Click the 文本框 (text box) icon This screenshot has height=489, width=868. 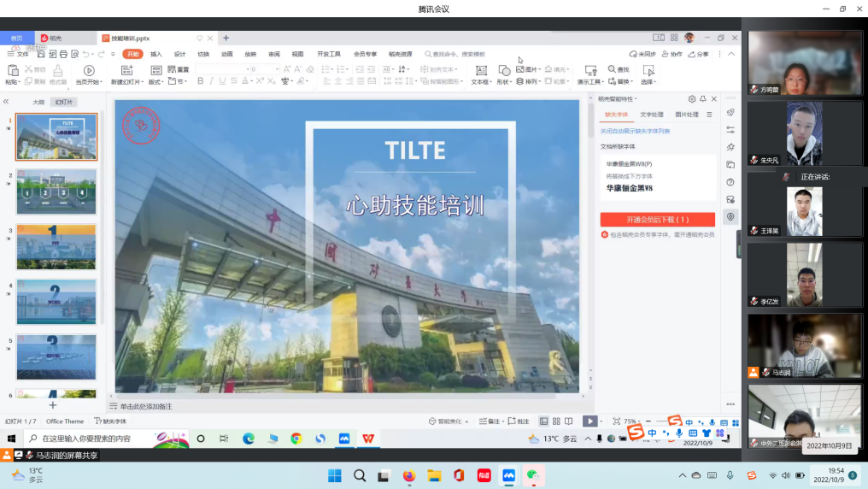click(481, 70)
